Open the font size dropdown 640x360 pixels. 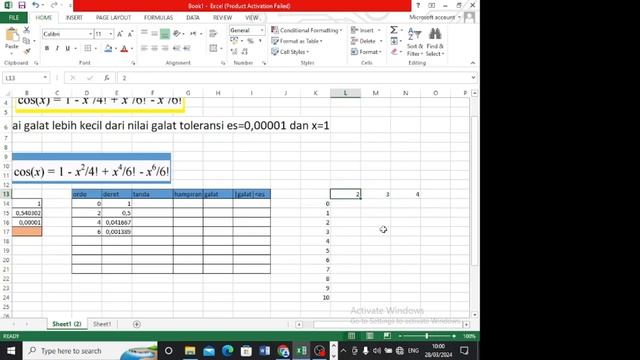(x=111, y=34)
